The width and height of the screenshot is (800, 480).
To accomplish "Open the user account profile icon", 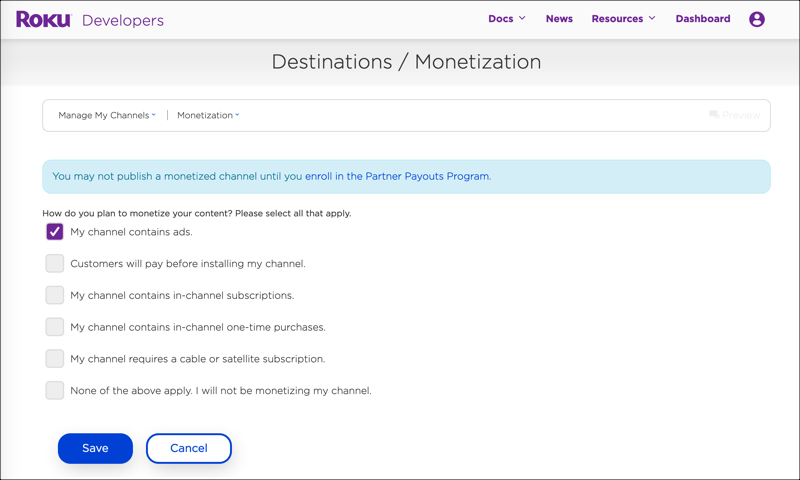I will (x=757, y=19).
